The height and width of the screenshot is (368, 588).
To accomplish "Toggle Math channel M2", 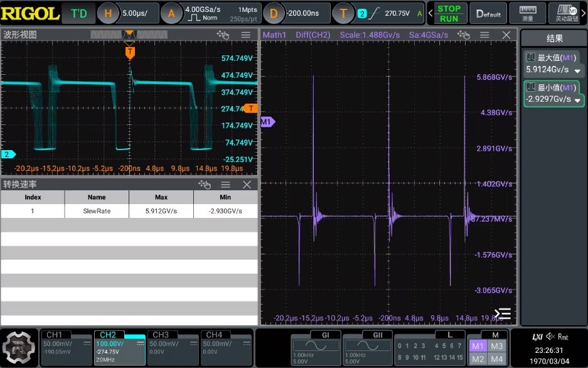I will pos(478,359).
